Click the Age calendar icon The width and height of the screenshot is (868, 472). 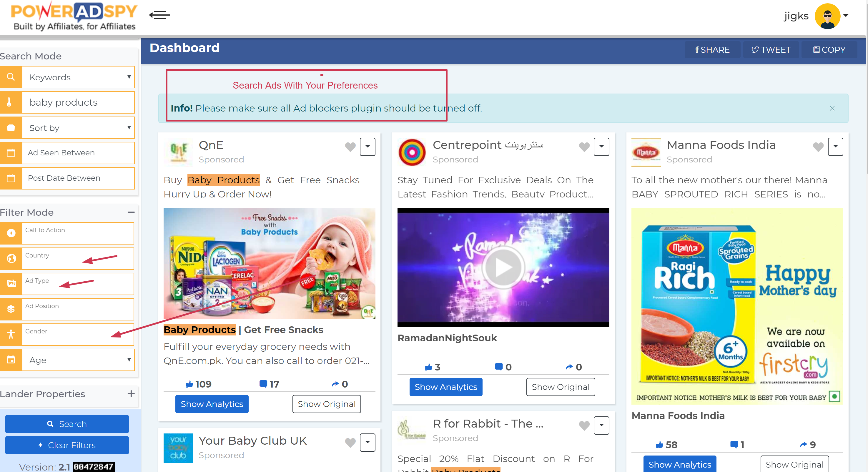point(11,360)
